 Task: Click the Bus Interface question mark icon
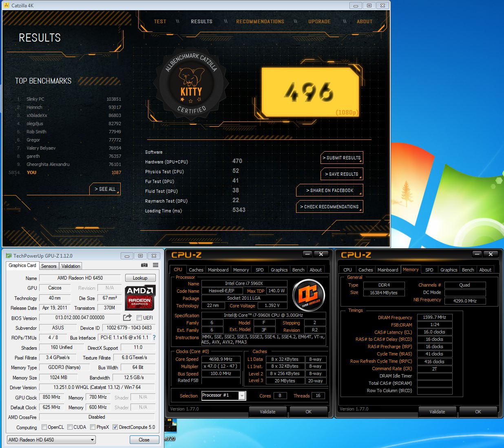[154, 338]
